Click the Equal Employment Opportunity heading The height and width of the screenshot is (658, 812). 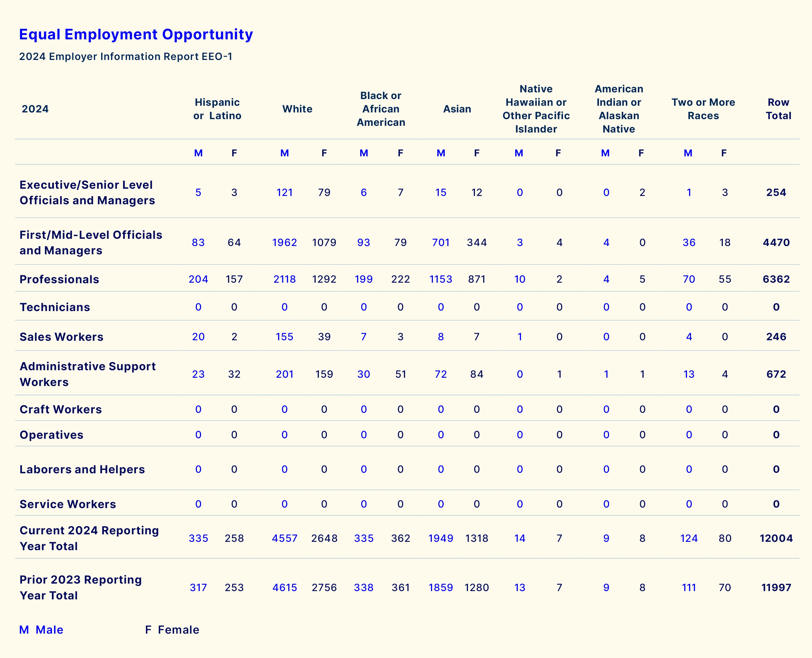[136, 34]
